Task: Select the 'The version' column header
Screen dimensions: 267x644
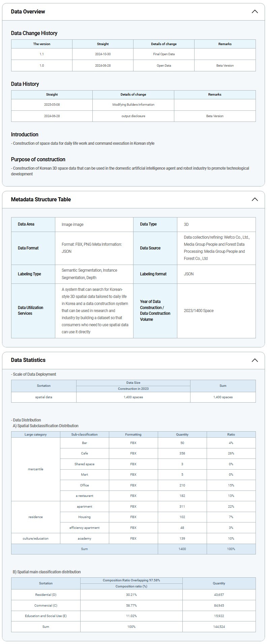Action: click(x=42, y=44)
